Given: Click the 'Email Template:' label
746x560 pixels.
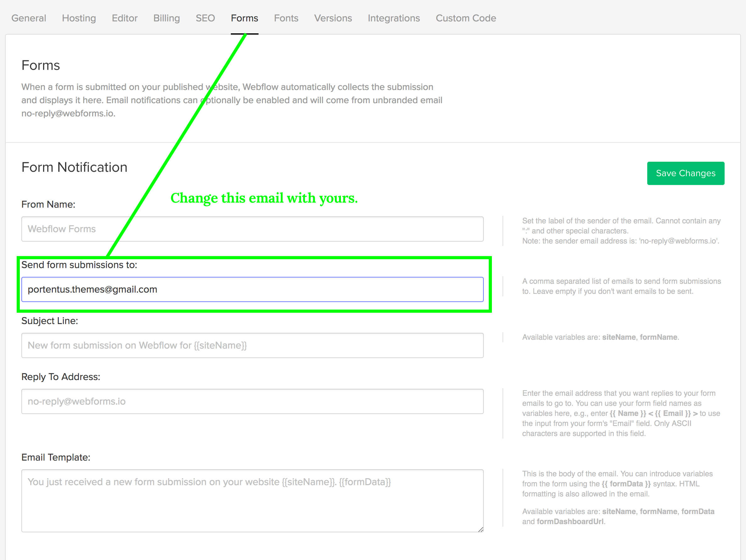Looking at the screenshot, I should pyautogui.click(x=56, y=457).
